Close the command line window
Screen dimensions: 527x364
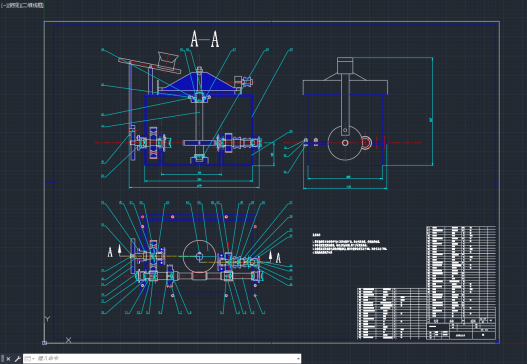[x=8, y=359]
